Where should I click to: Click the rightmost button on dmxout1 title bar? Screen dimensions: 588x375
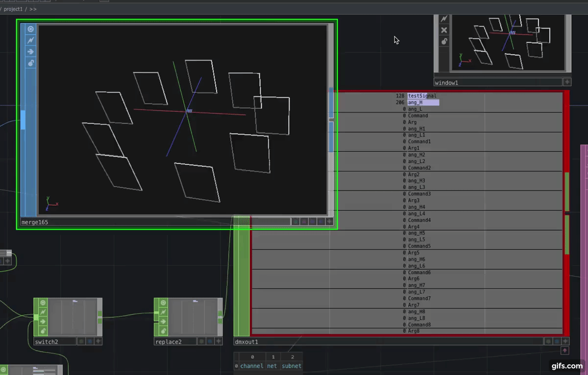[565, 341]
